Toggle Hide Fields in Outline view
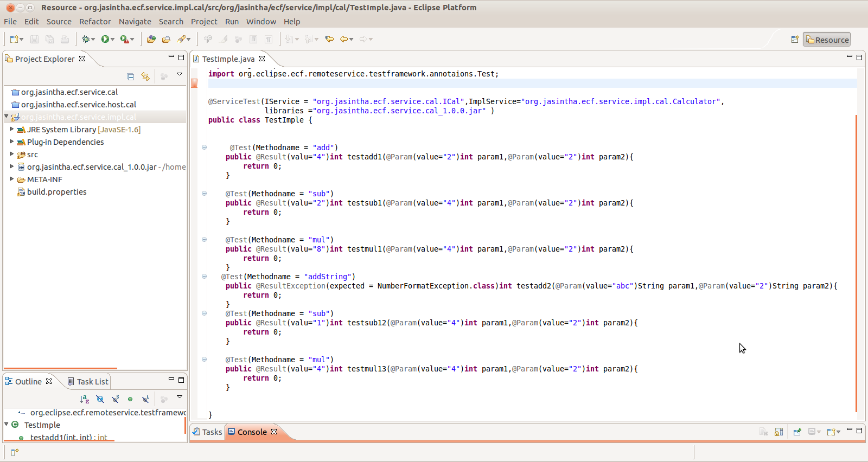Viewport: 868px width, 462px height. click(x=100, y=399)
